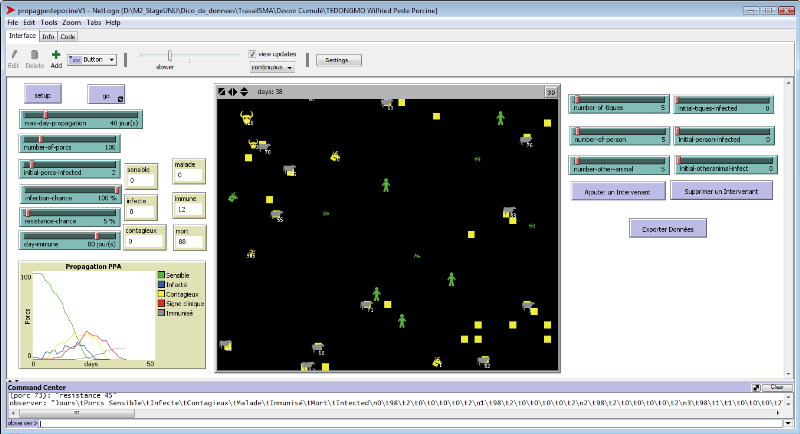
Task: Click the Command Center layout toggle icon
Action: pyautogui.click(x=755, y=387)
